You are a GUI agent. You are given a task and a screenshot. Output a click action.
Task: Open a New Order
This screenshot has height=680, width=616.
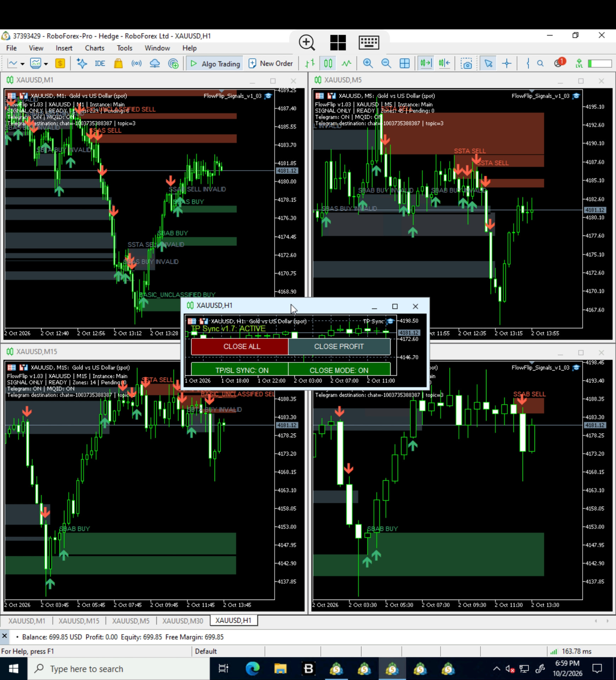[271, 63]
